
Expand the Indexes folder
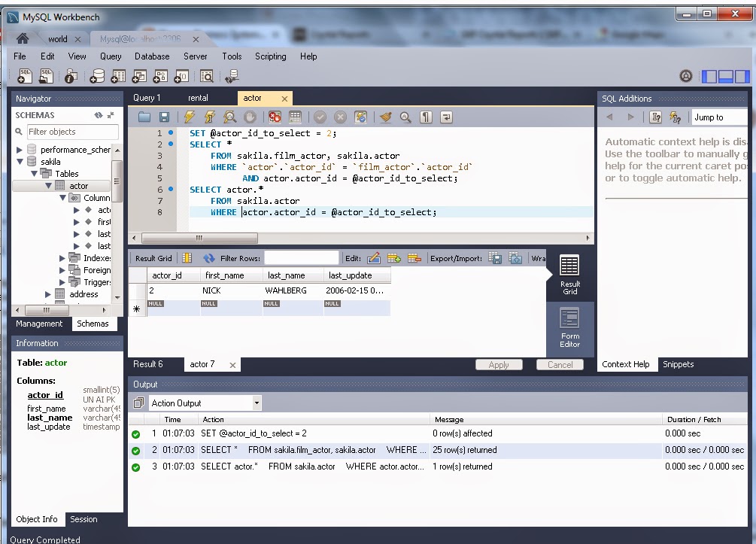click(62, 258)
